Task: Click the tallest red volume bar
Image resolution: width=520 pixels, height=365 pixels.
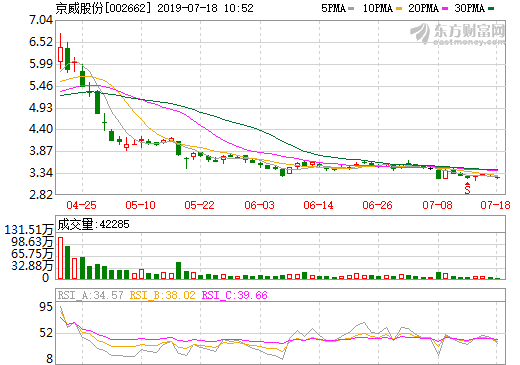Action: coord(60,258)
